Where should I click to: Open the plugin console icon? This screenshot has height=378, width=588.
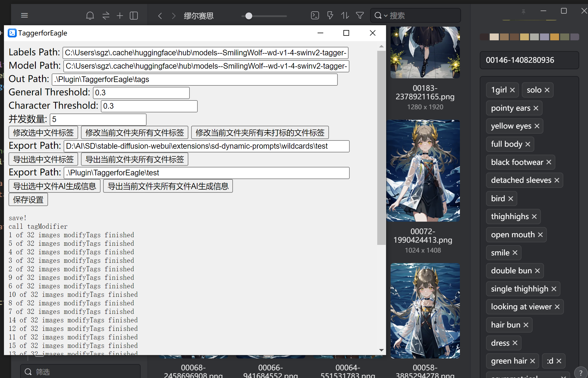click(315, 15)
